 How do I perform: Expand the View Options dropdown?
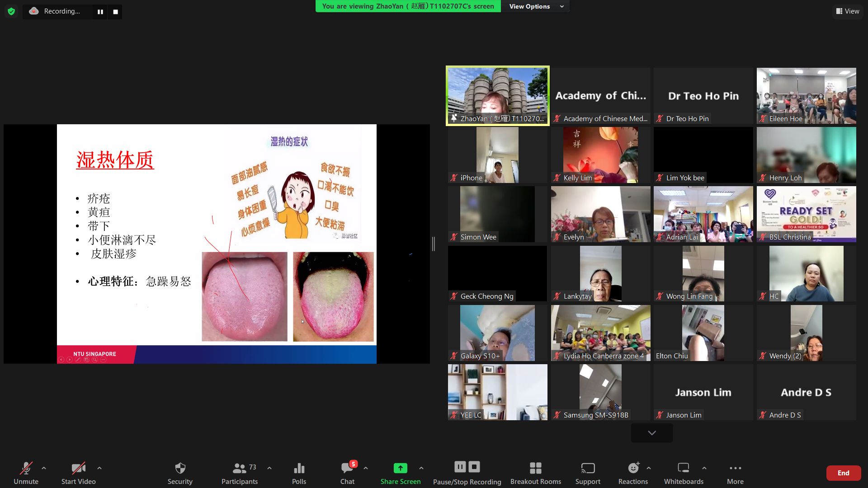[x=536, y=6]
